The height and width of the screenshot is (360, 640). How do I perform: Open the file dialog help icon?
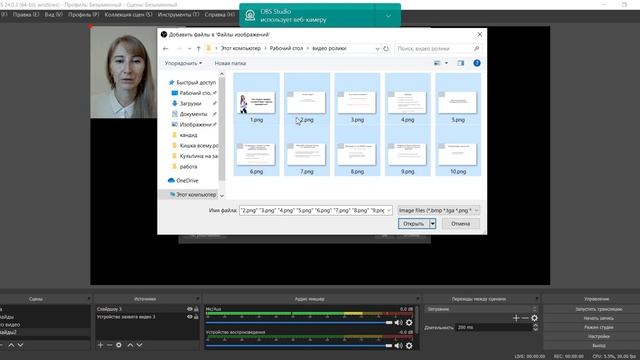coord(476,63)
